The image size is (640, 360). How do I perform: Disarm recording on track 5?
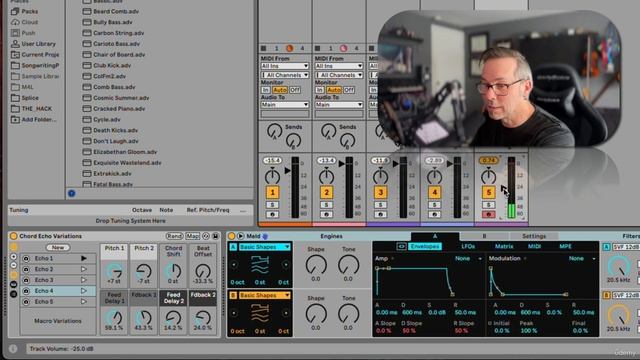(x=489, y=214)
